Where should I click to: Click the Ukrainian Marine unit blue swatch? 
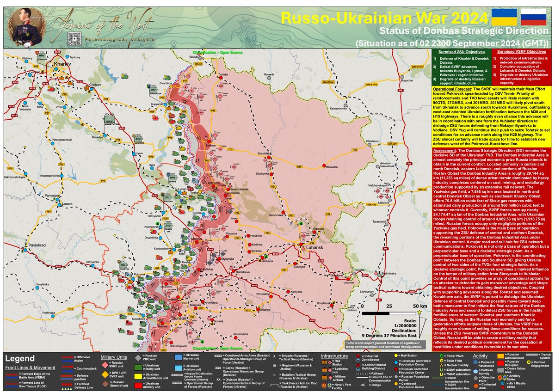pos(178,357)
